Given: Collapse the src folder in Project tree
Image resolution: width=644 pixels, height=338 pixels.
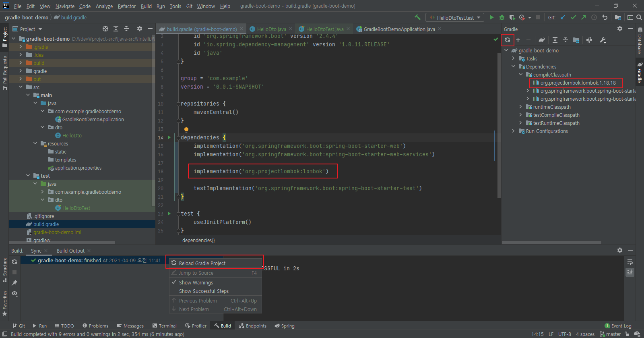Looking at the screenshot, I should point(21,87).
